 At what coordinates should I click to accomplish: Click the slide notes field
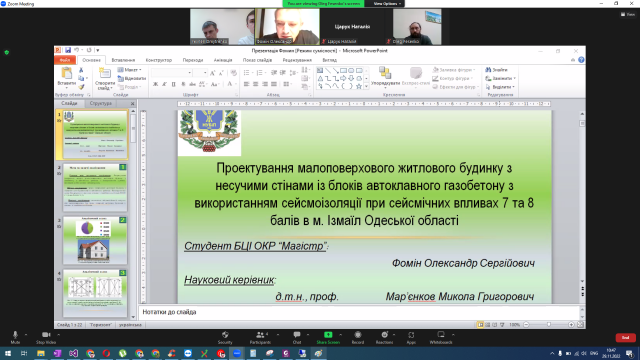click(359, 312)
